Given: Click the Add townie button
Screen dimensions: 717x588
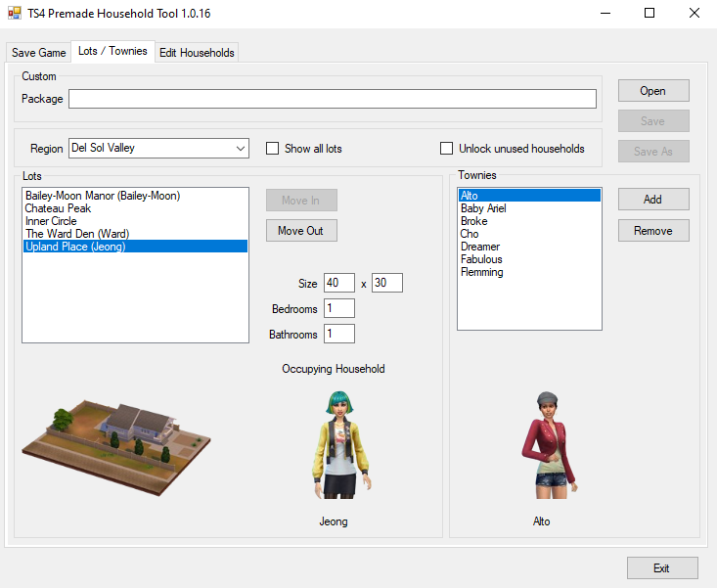Looking at the screenshot, I should click(652, 200).
